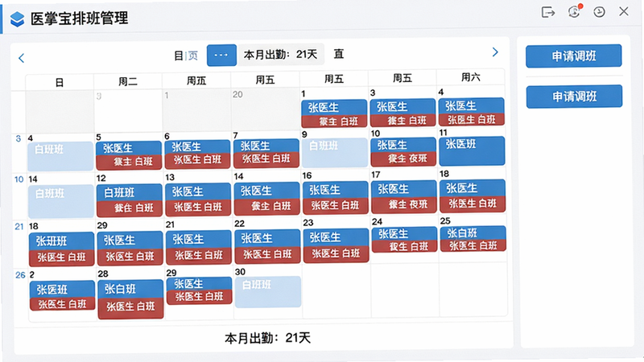Click the blue week number 26 label
The image size is (644, 362).
tap(20, 275)
